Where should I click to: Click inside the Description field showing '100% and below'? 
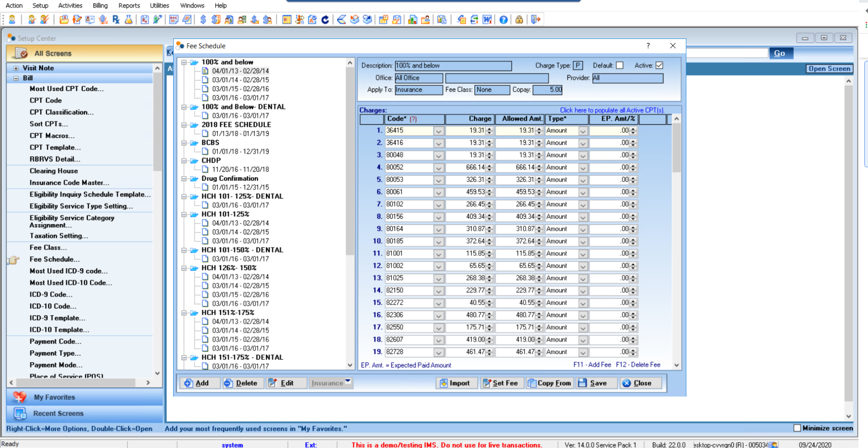tap(452, 65)
